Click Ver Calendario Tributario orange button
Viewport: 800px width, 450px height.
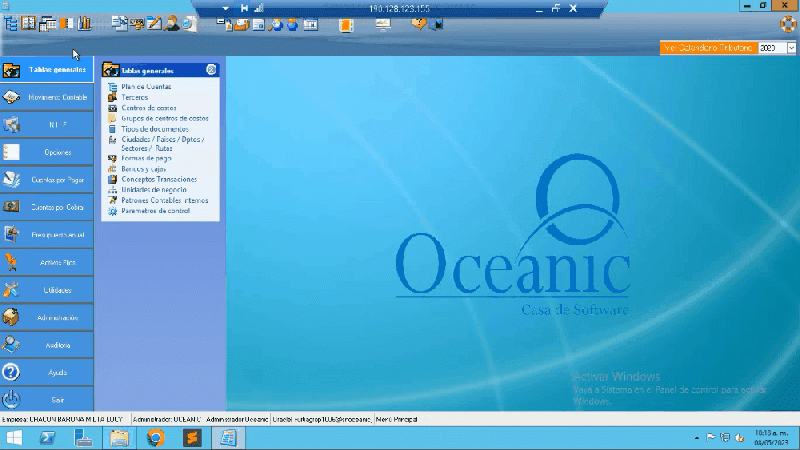tap(707, 47)
